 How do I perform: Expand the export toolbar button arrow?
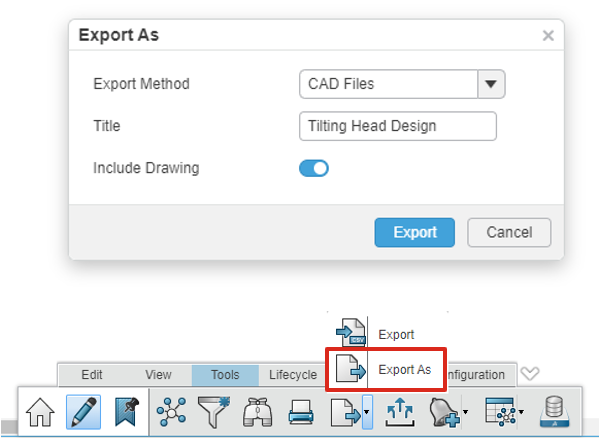pos(367,412)
